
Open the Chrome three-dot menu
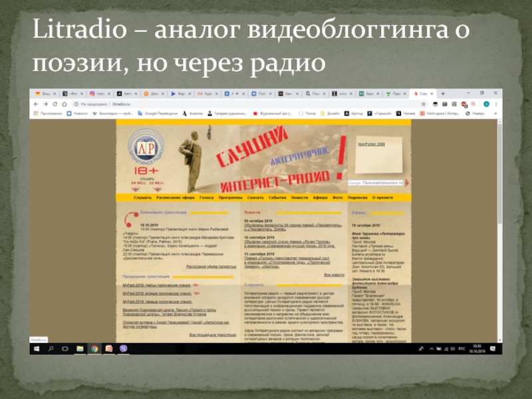pyautogui.click(x=496, y=104)
